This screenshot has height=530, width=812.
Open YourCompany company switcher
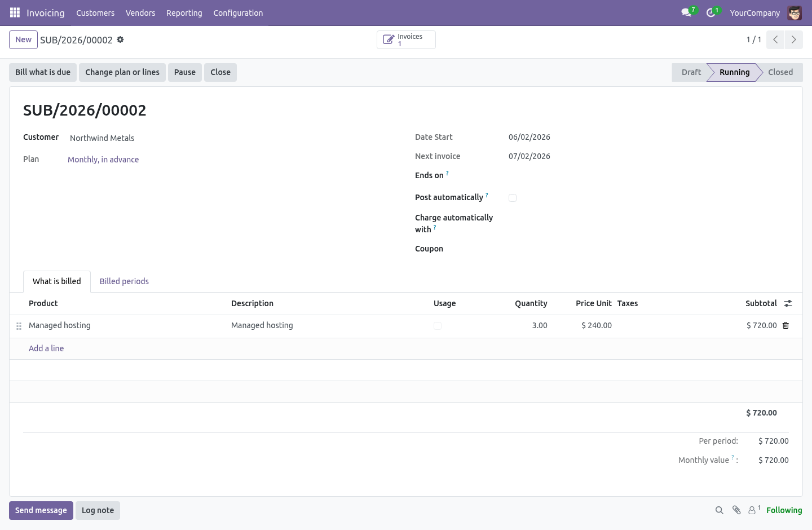(754, 13)
